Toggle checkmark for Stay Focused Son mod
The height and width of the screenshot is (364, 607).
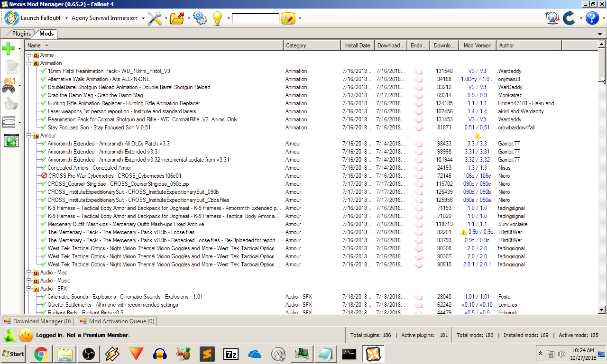click(44, 127)
